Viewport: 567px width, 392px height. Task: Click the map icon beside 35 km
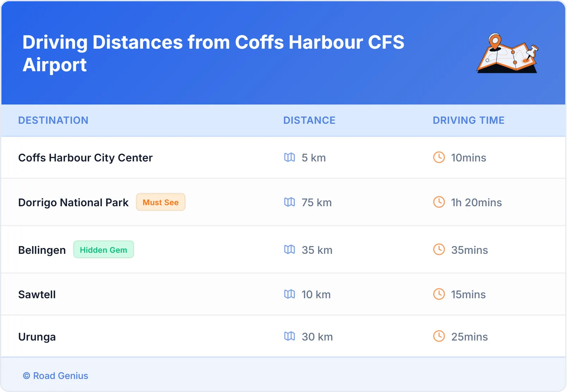click(289, 250)
